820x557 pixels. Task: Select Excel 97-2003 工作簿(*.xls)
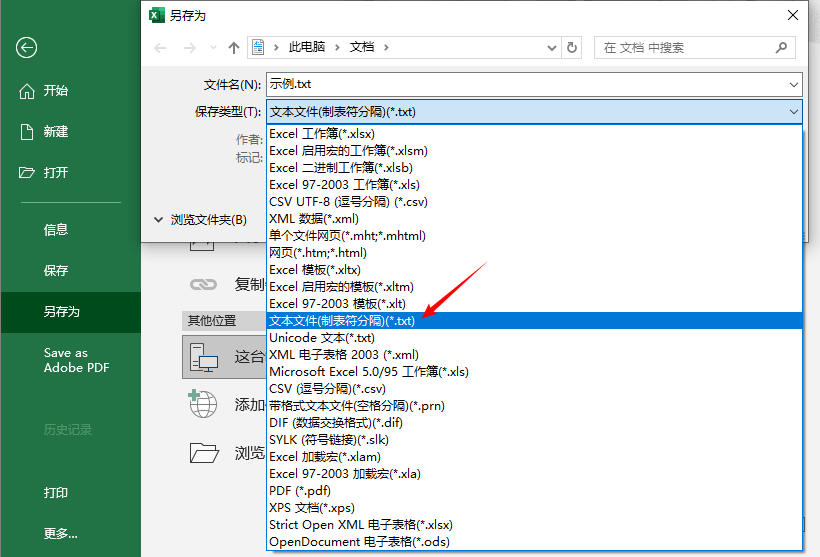(x=534, y=185)
